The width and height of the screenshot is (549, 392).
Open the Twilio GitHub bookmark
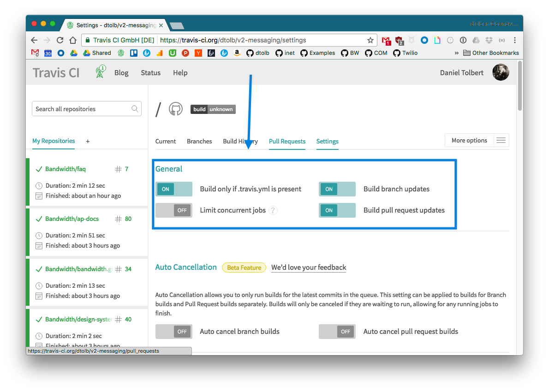(x=406, y=53)
